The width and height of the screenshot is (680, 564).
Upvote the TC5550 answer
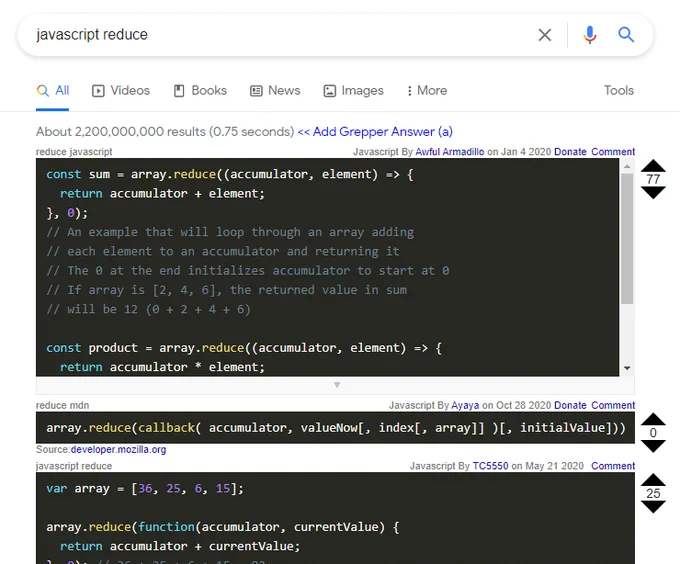pos(653,480)
